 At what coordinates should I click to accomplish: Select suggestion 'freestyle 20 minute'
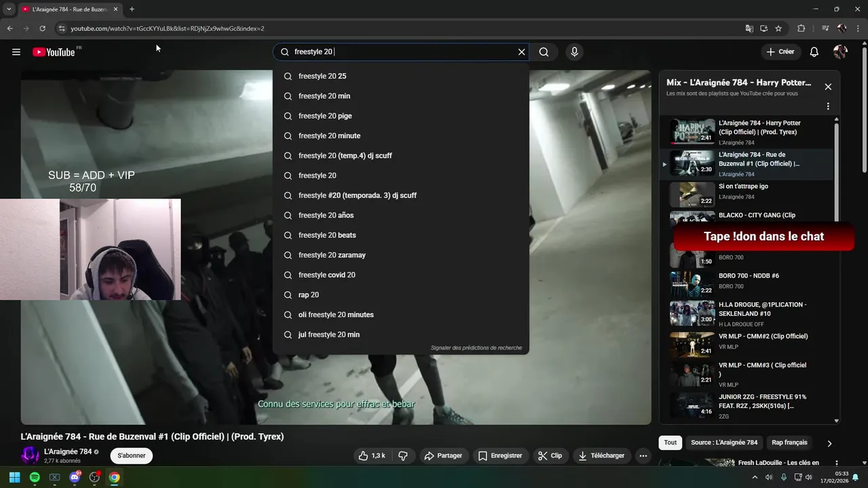(x=401, y=136)
